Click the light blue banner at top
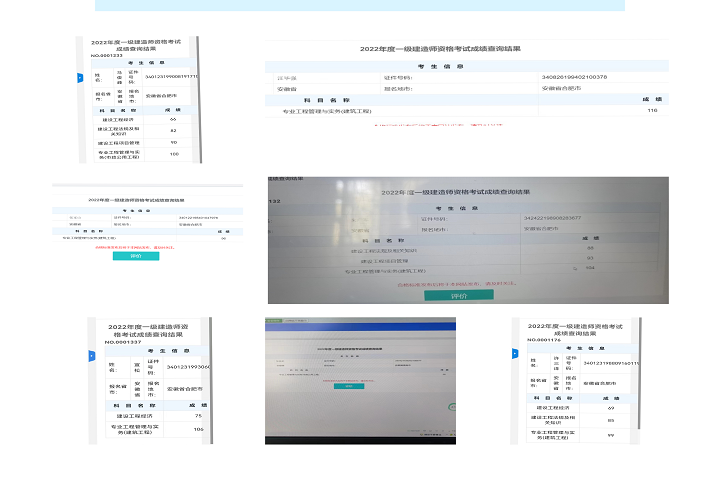720x480 pixels. coord(360,5)
